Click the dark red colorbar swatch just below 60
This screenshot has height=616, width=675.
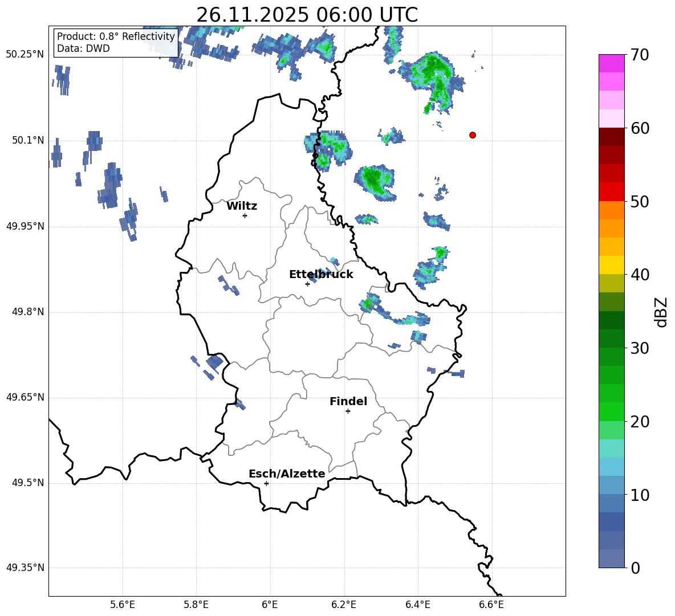611,137
